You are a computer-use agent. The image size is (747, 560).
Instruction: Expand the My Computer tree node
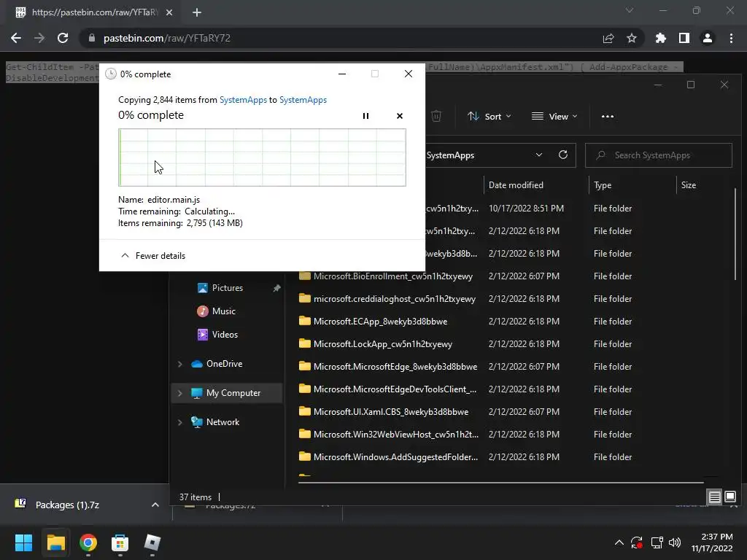pos(180,393)
